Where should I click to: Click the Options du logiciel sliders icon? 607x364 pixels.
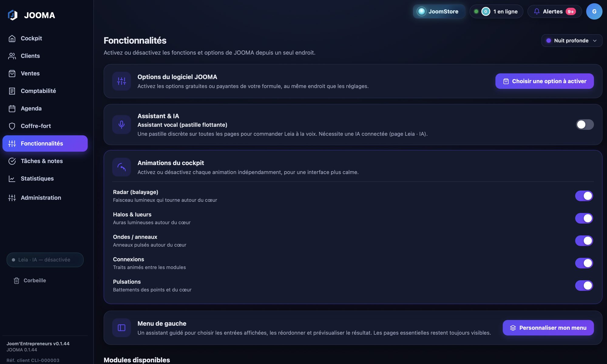coord(121,81)
